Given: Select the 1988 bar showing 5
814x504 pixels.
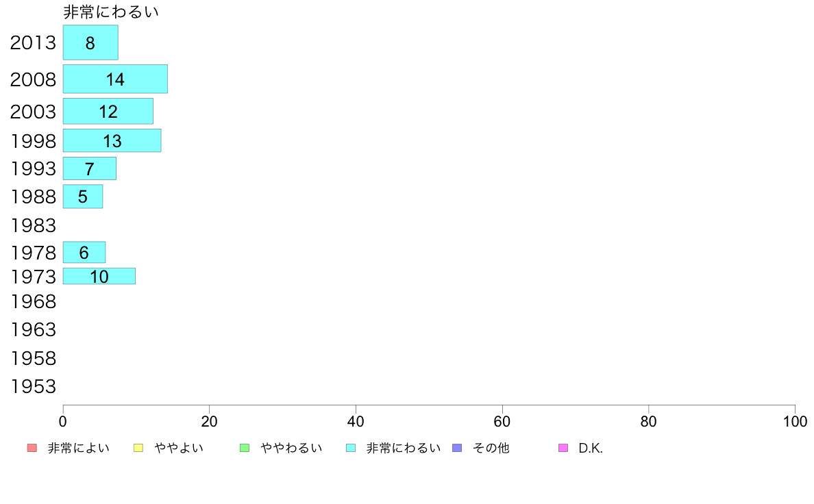Looking at the screenshot, I should tap(83, 197).
